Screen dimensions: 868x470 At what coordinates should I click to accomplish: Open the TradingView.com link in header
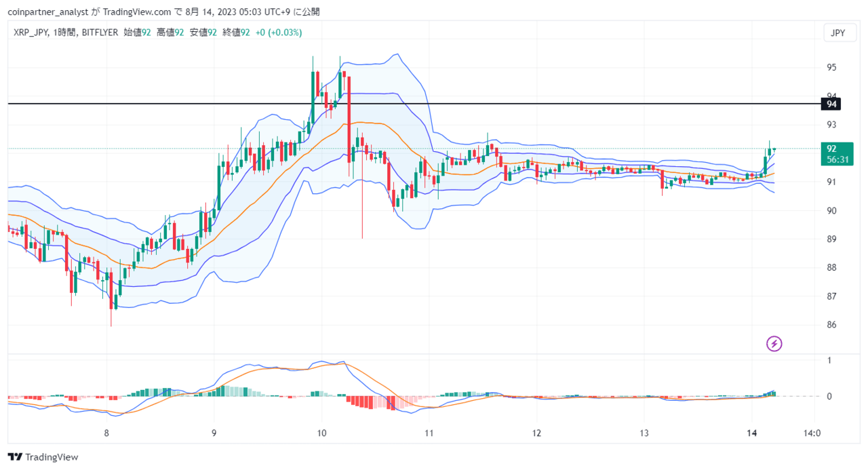[137, 12]
